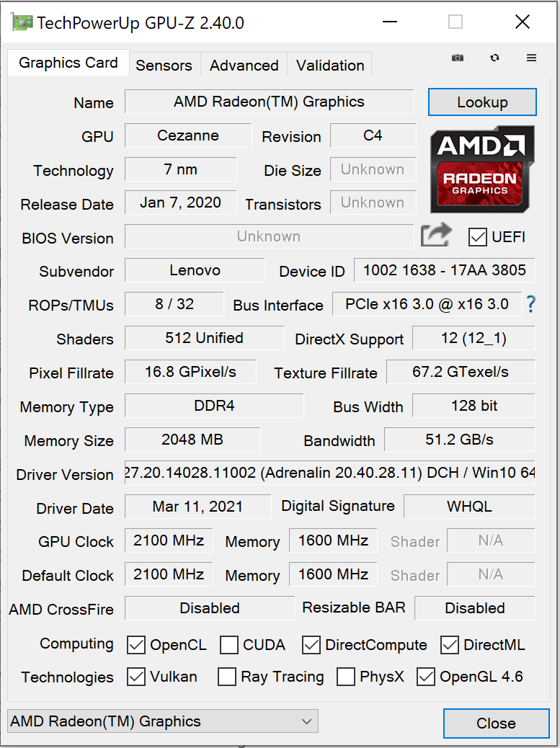This screenshot has height=748, width=560.
Task: Click the Driver Version text field
Action: pos(329,473)
